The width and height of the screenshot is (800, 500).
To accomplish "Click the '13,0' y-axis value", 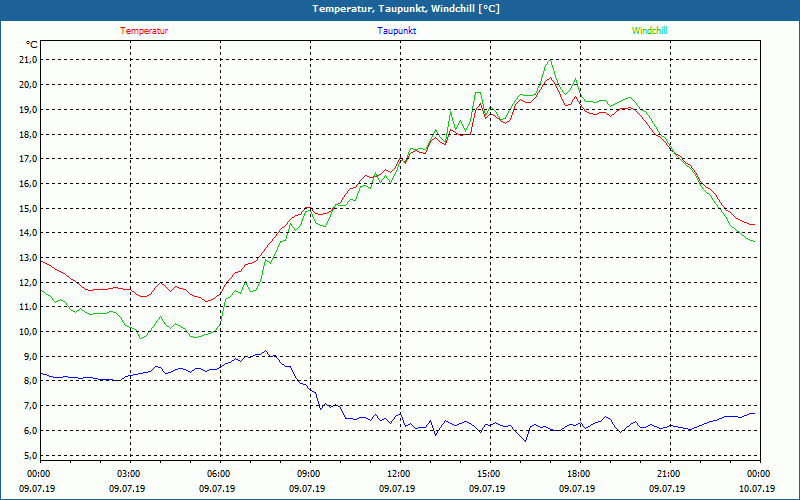I will [x=29, y=258].
